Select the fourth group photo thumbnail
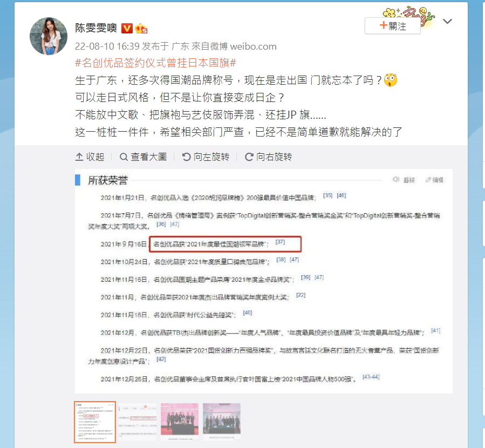The width and height of the screenshot is (485, 448). coord(222,422)
